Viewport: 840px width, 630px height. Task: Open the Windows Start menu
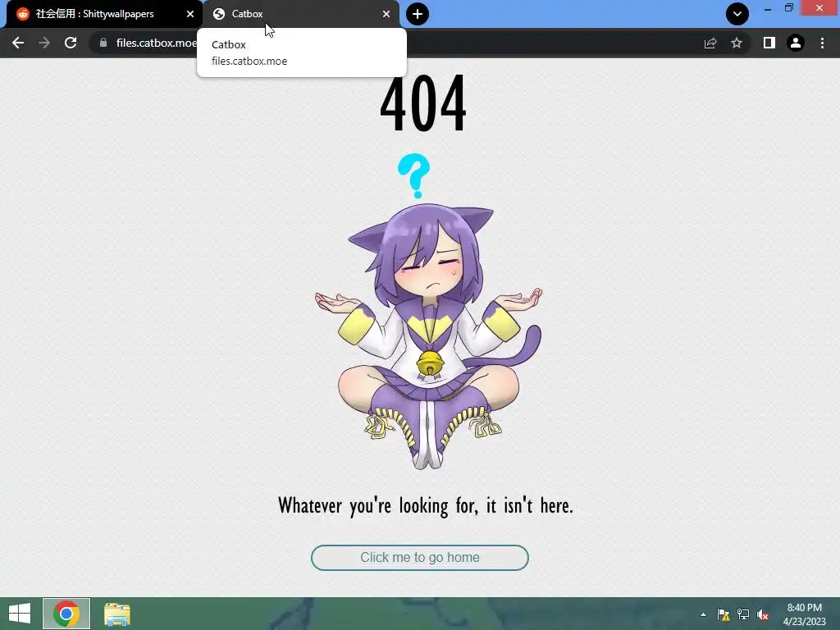tap(20, 614)
